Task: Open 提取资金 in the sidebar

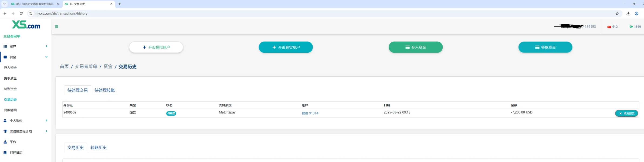Action: 10,78
